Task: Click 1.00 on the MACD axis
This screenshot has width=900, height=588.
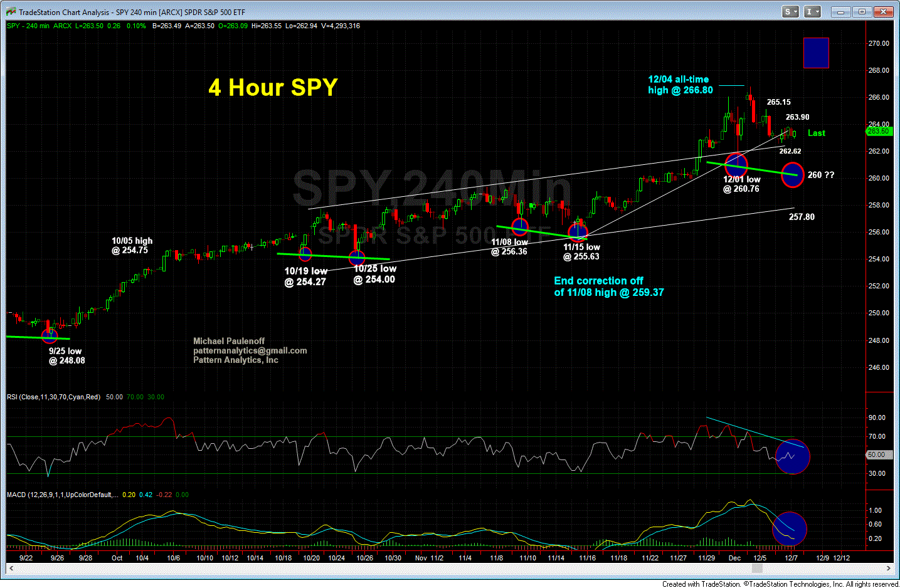Action: (876, 510)
